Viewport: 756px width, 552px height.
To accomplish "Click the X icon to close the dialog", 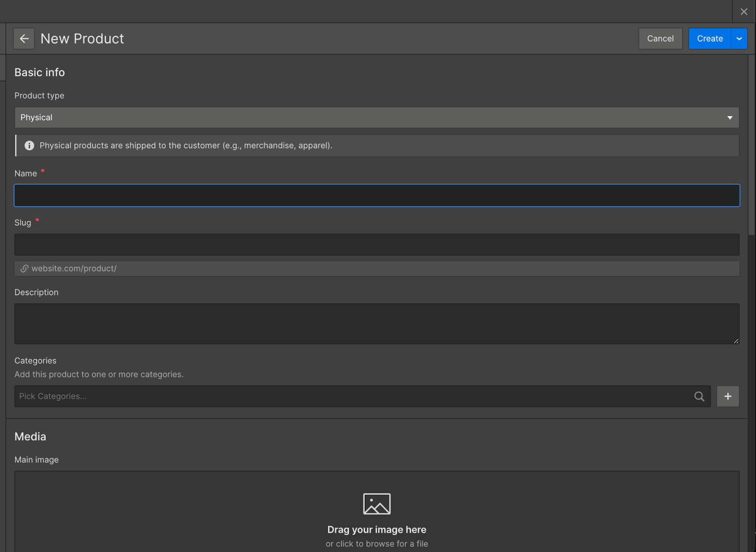I will pos(744,11).
